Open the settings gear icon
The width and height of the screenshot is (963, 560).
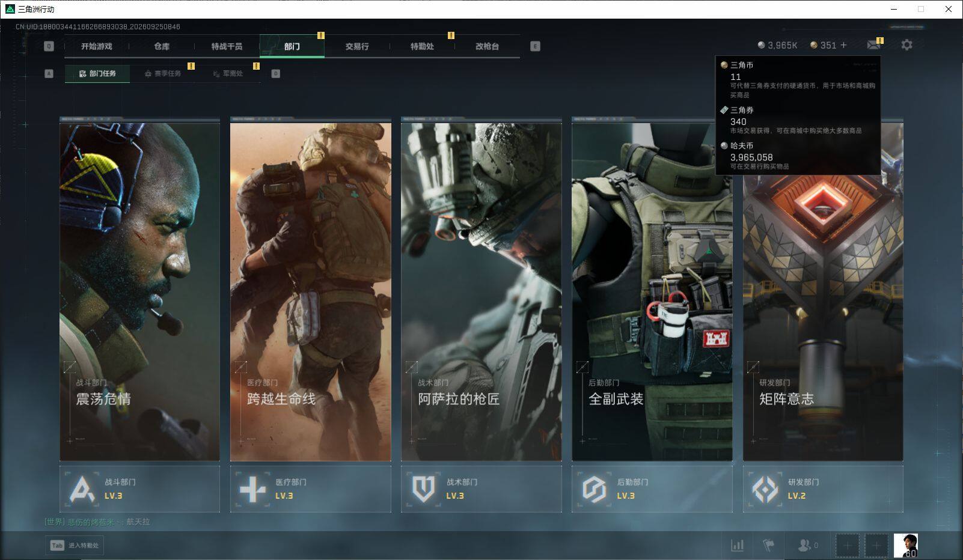pos(906,44)
